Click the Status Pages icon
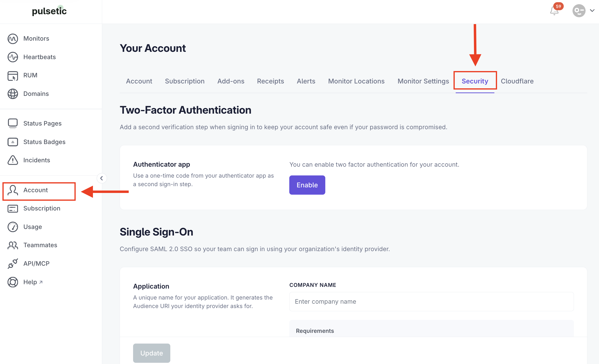 [x=13, y=123]
